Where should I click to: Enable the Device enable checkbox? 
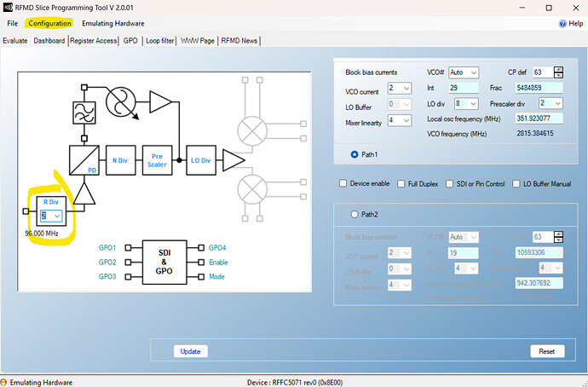pyautogui.click(x=343, y=183)
